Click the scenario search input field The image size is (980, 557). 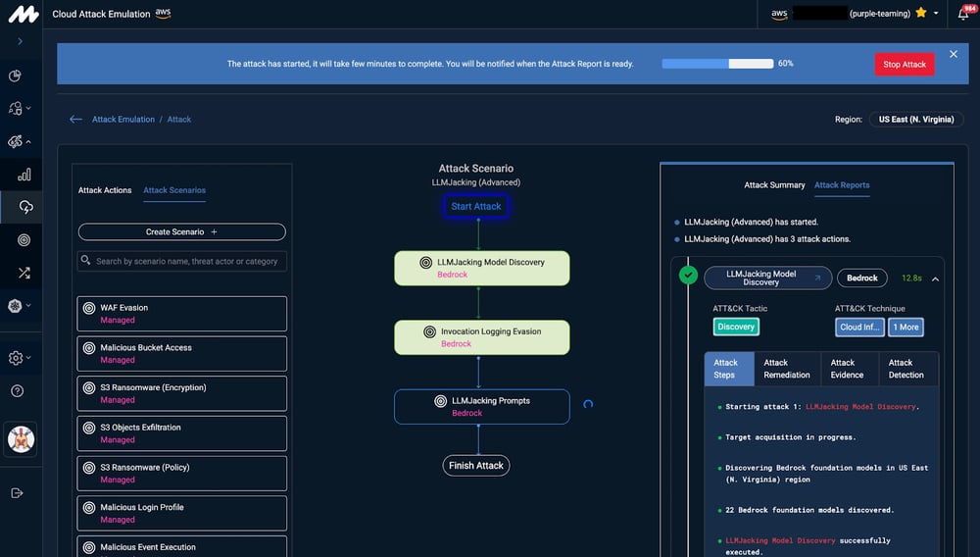(x=186, y=261)
